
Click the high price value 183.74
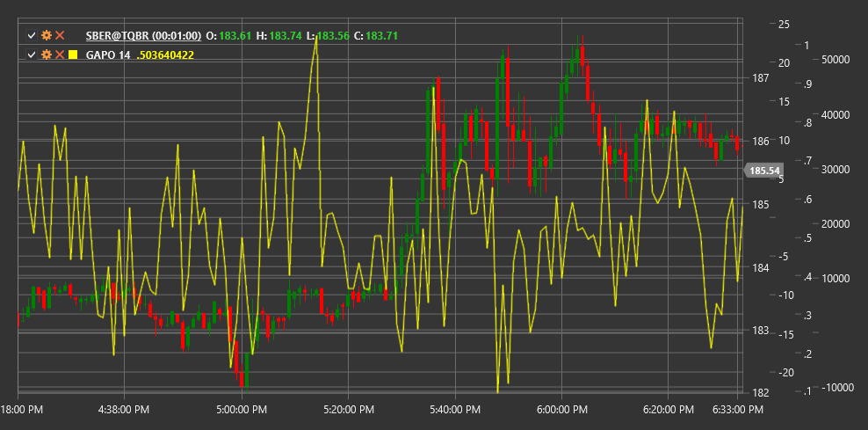pyautogui.click(x=286, y=35)
